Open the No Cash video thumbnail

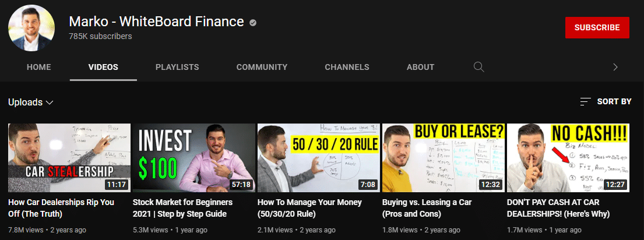pos(568,157)
